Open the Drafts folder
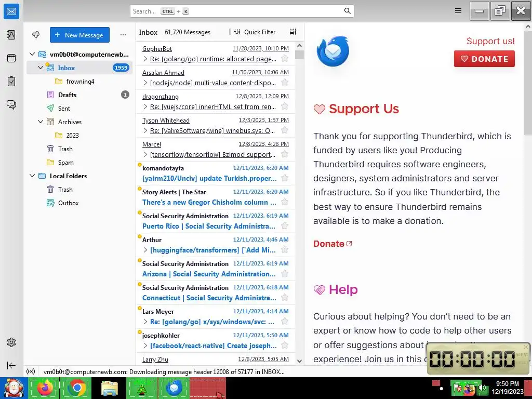Image resolution: width=532 pixels, height=399 pixels. pyautogui.click(x=79, y=95)
